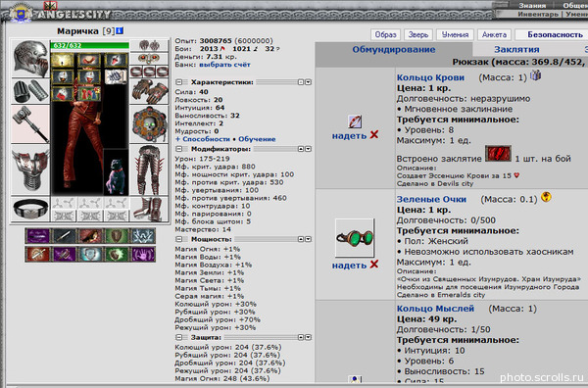The width and height of the screenshot is (588, 388).
Task: Select the gloves equipment slot
Action: click(x=149, y=91)
